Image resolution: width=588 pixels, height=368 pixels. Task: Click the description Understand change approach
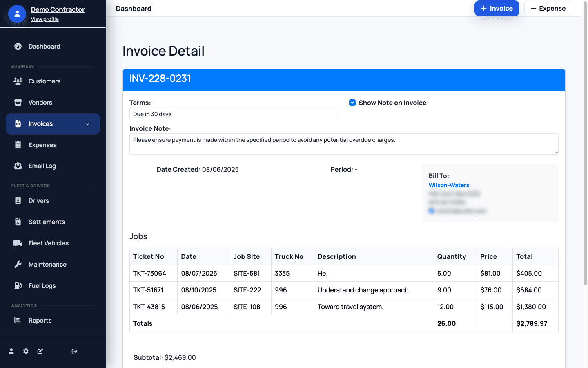pos(364,290)
